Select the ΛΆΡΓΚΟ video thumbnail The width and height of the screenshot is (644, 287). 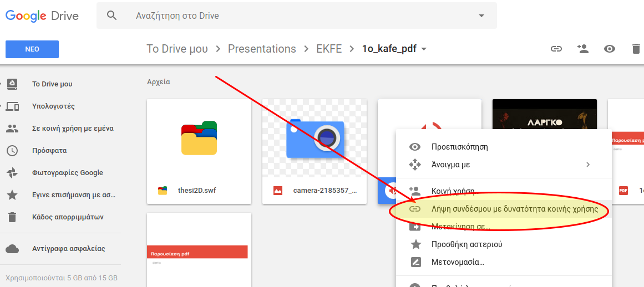tap(545, 114)
